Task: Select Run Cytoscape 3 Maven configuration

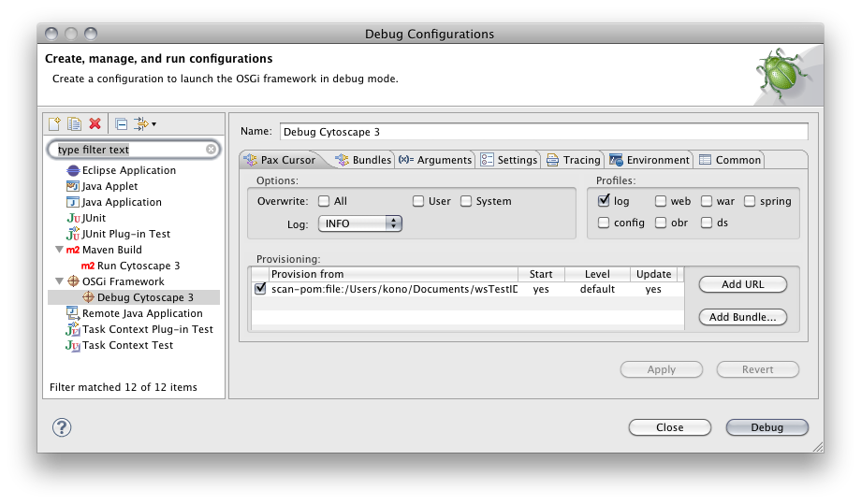Action: (x=138, y=266)
